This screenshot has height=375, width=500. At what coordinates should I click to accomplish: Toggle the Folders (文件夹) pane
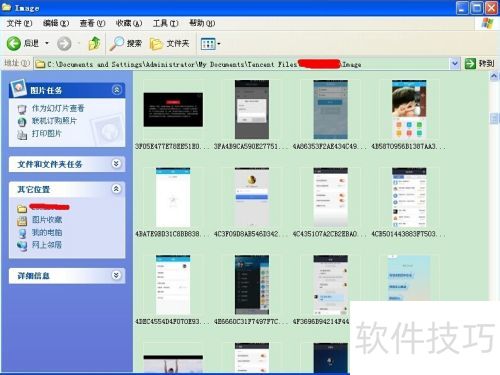point(169,43)
